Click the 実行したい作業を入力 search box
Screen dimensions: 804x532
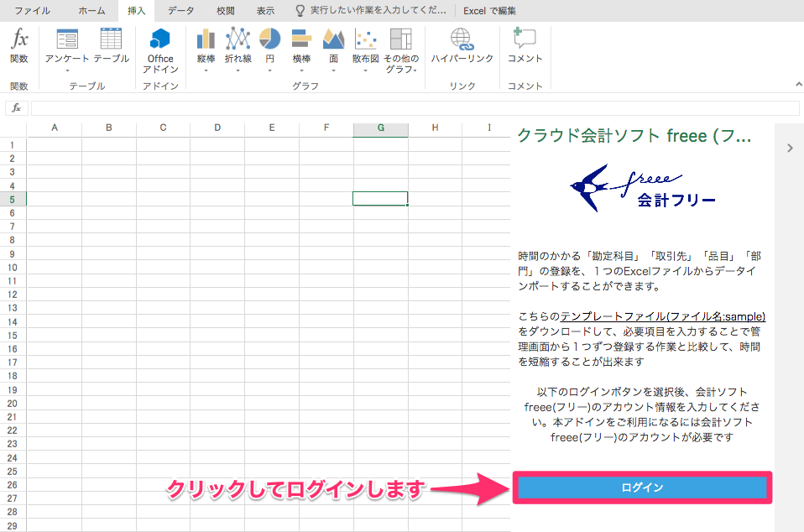[x=378, y=11]
